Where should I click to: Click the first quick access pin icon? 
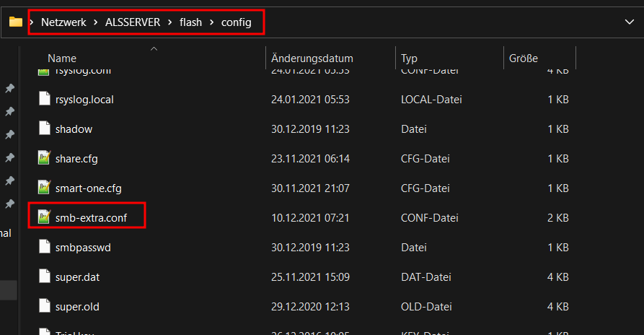9,88
